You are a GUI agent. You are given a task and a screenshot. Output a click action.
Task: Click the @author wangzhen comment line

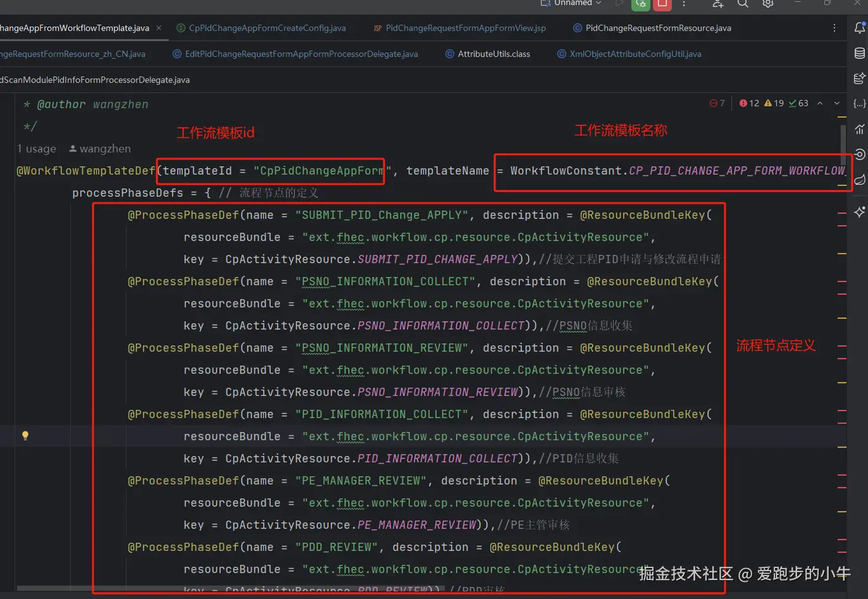click(x=86, y=104)
